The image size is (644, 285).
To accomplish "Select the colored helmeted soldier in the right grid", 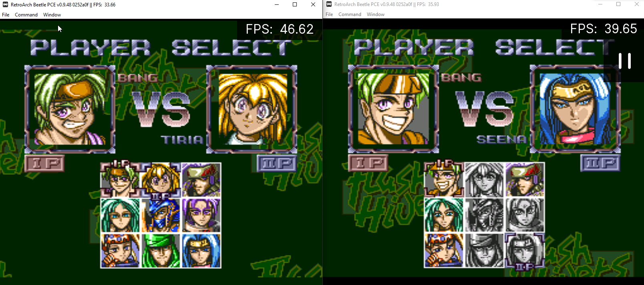I will coord(525,179).
